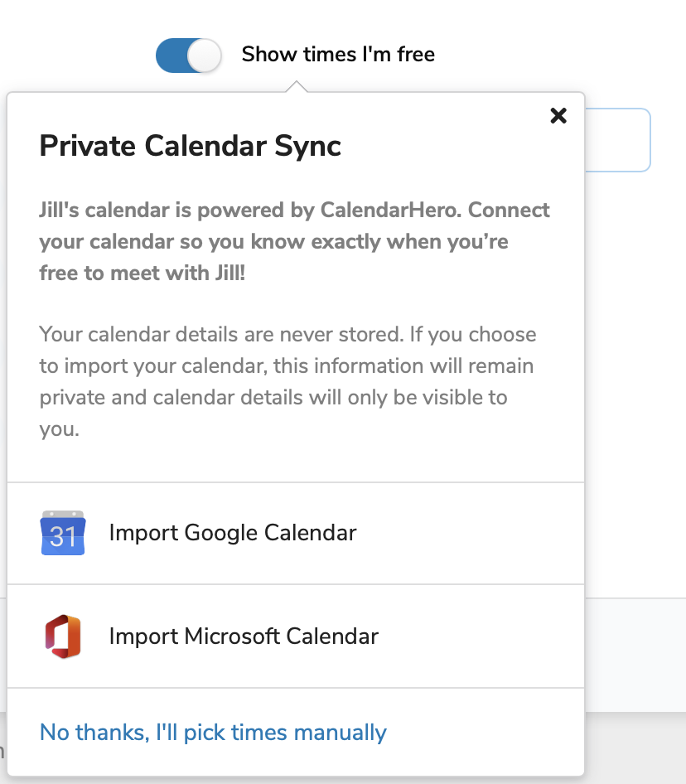Click the bold CalendarHero intro paragraph

click(x=294, y=241)
